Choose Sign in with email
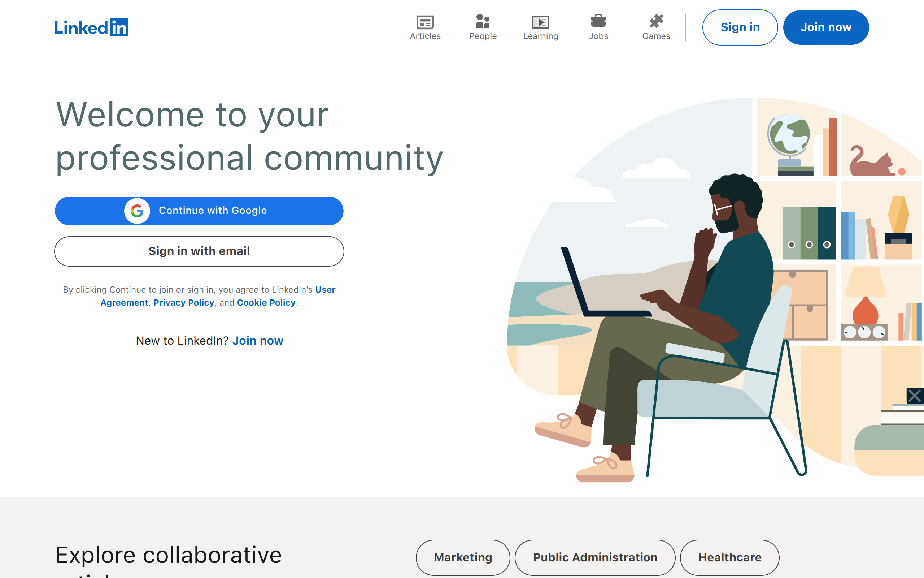924x578 pixels. click(x=199, y=251)
